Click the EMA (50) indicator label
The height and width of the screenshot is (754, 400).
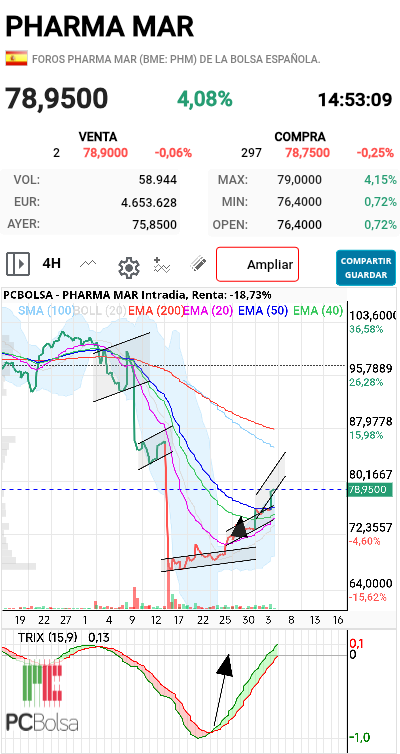click(263, 311)
